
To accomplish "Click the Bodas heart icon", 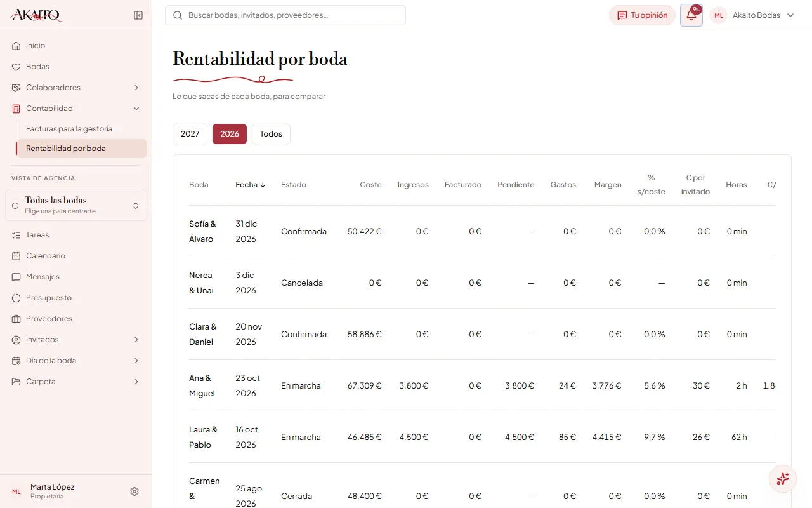I will pos(16,67).
